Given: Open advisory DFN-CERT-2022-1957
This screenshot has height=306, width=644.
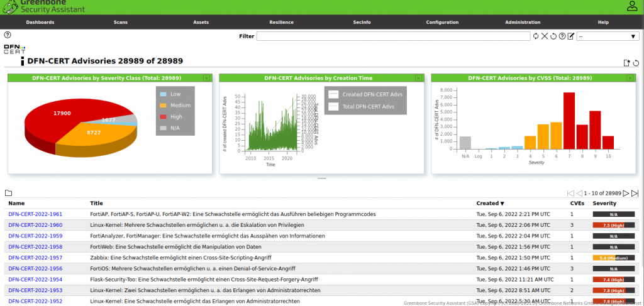Looking at the screenshot, I should click(35, 258).
